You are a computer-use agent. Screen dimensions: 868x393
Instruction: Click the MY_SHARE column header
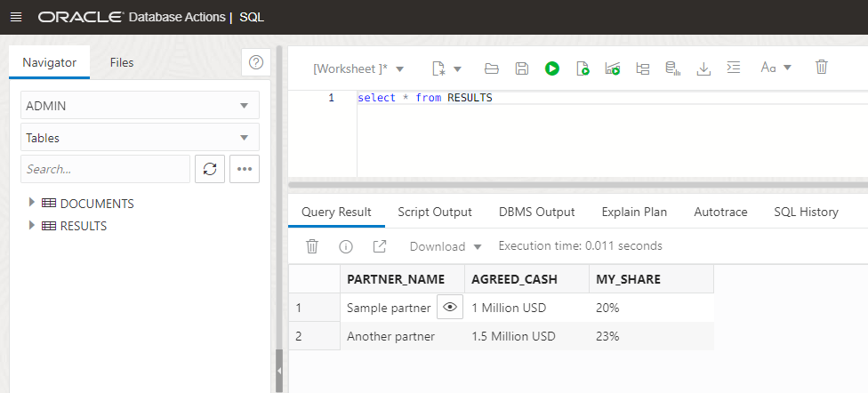tap(652, 279)
